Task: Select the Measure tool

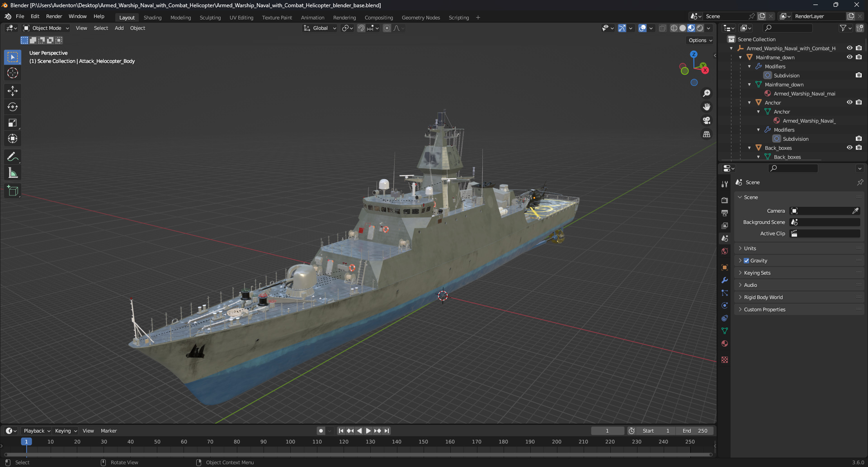Action: coord(13,173)
